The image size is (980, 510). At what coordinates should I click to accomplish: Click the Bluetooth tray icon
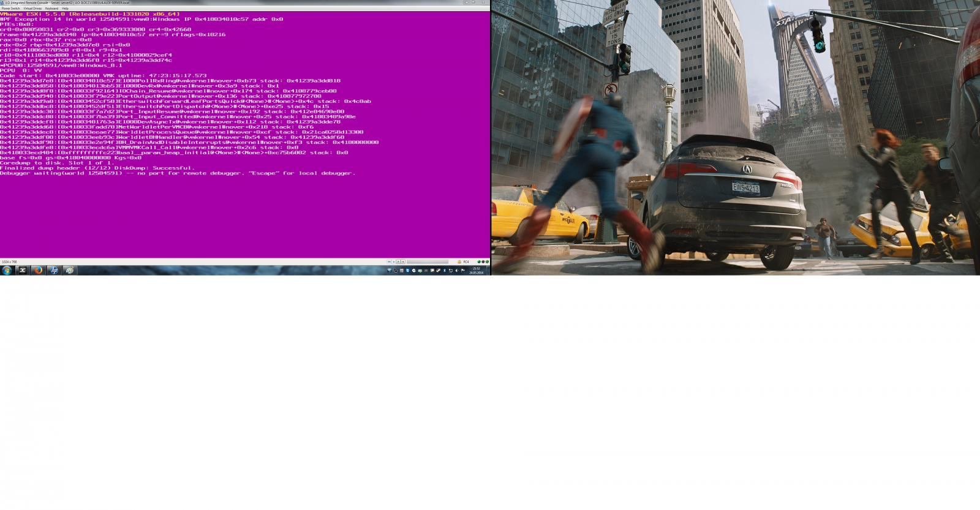[445, 271]
